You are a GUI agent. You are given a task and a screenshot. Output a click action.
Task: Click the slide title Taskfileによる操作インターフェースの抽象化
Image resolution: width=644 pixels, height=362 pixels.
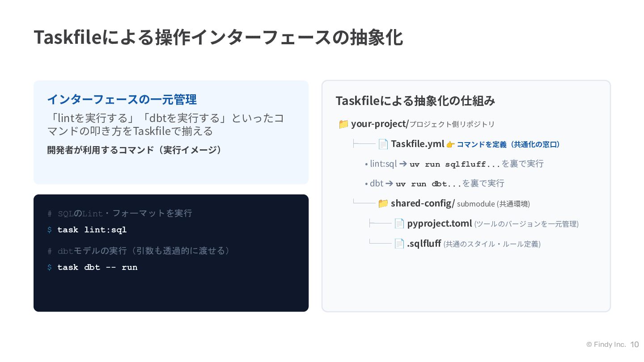(218, 38)
